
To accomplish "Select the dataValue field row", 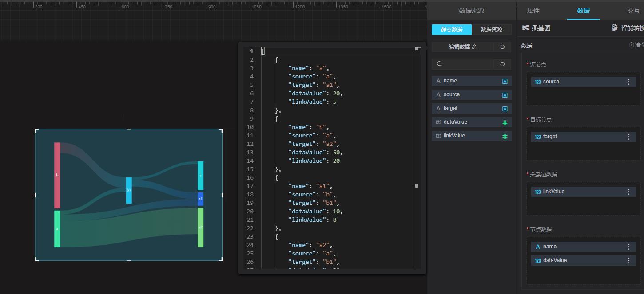I will coord(471,122).
